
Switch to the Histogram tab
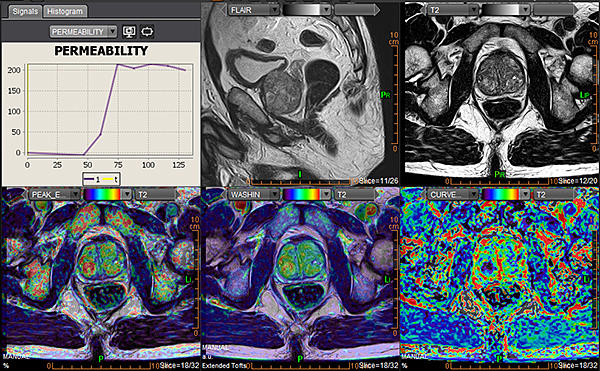65,11
